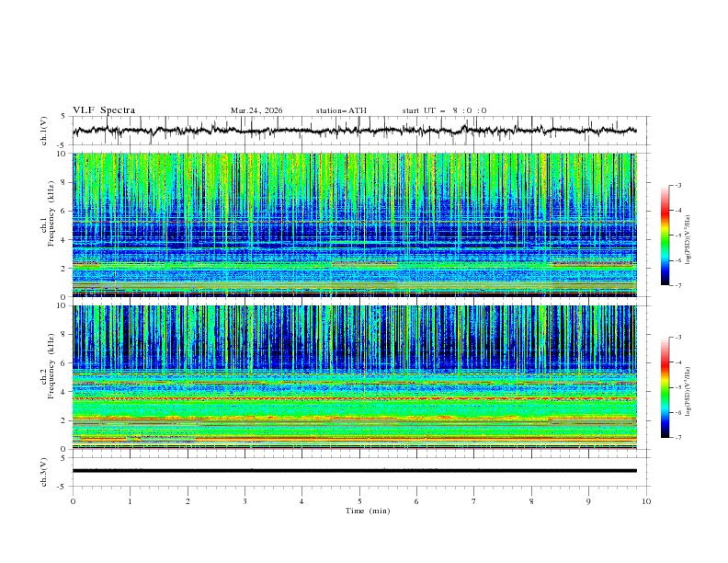The height and width of the screenshot is (563, 728).
Task: Click the time axis tick label "2"
Action: (188, 501)
